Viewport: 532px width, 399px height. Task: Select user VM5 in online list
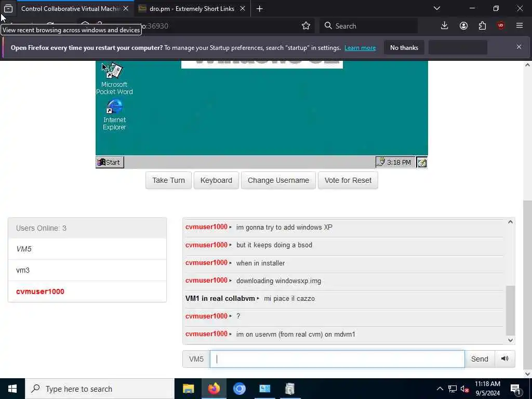[87, 249]
